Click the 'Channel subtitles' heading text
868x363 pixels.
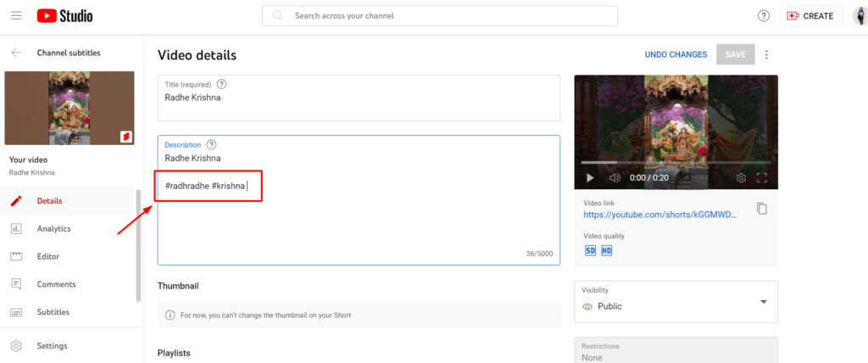coord(69,53)
